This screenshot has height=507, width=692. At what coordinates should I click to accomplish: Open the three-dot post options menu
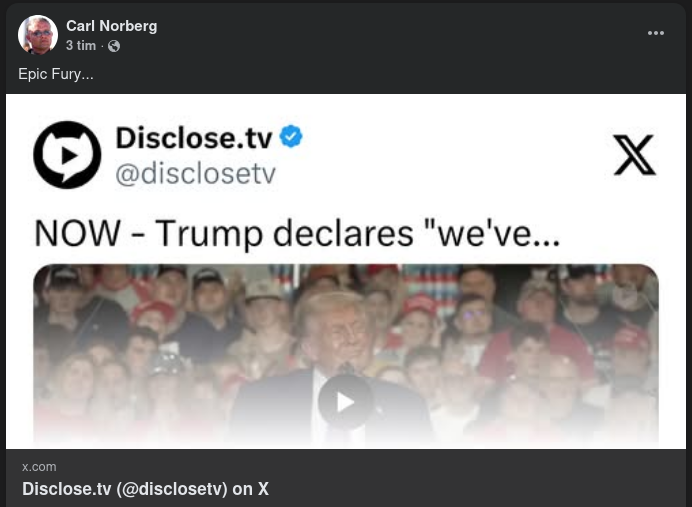tap(655, 33)
